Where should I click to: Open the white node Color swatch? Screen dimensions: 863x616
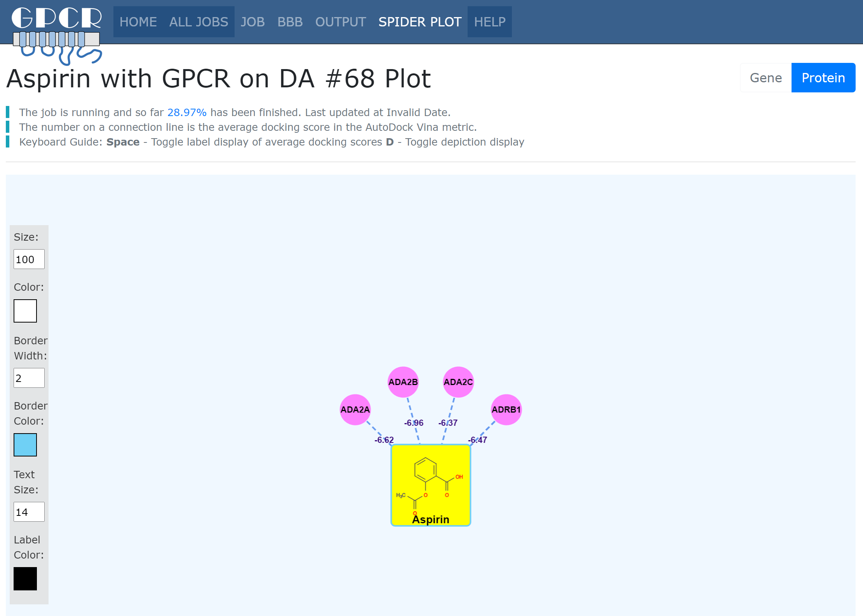tap(25, 311)
